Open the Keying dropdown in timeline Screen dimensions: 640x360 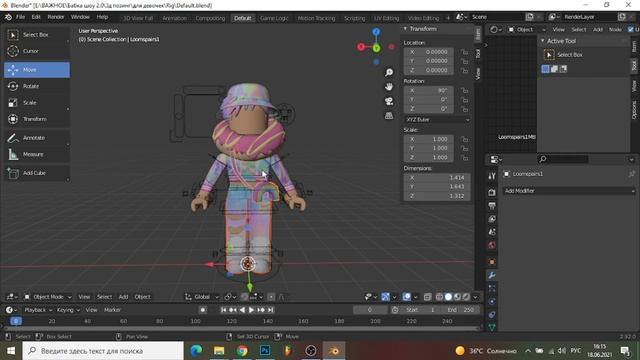(x=68, y=310)
